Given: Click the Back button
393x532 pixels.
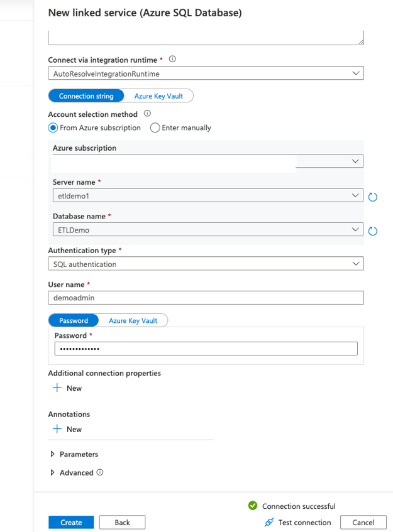Looking at the screenshot, I should [122, 523].
